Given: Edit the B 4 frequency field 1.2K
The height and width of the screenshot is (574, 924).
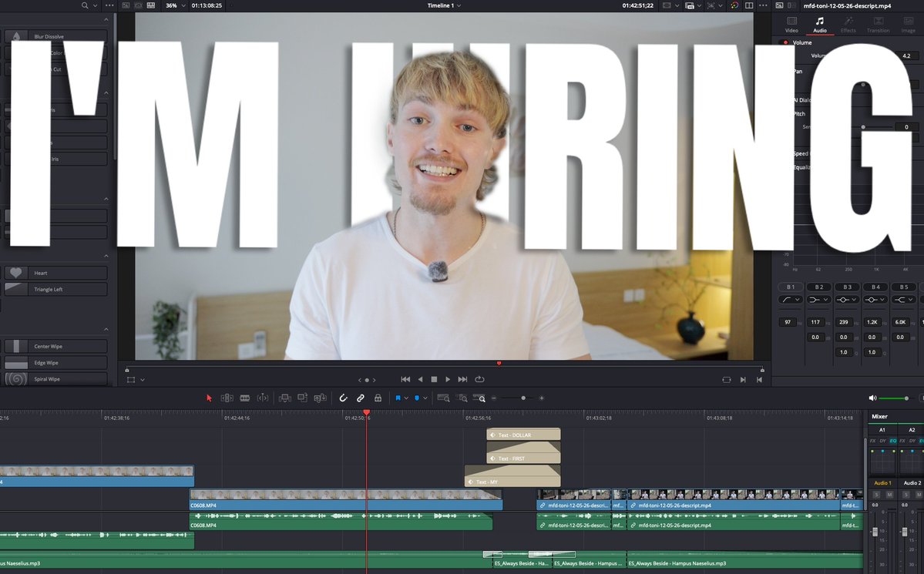Looking at the screenshot, I should click(872, 322).
